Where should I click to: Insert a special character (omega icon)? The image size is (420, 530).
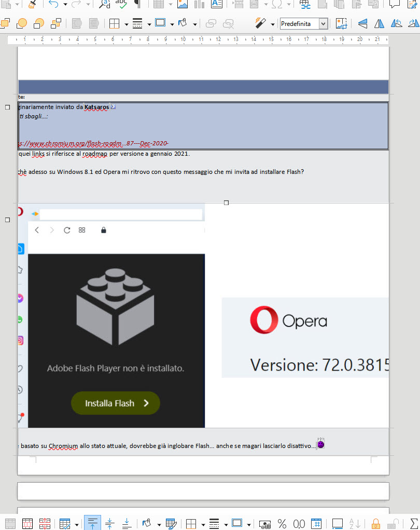277,4
